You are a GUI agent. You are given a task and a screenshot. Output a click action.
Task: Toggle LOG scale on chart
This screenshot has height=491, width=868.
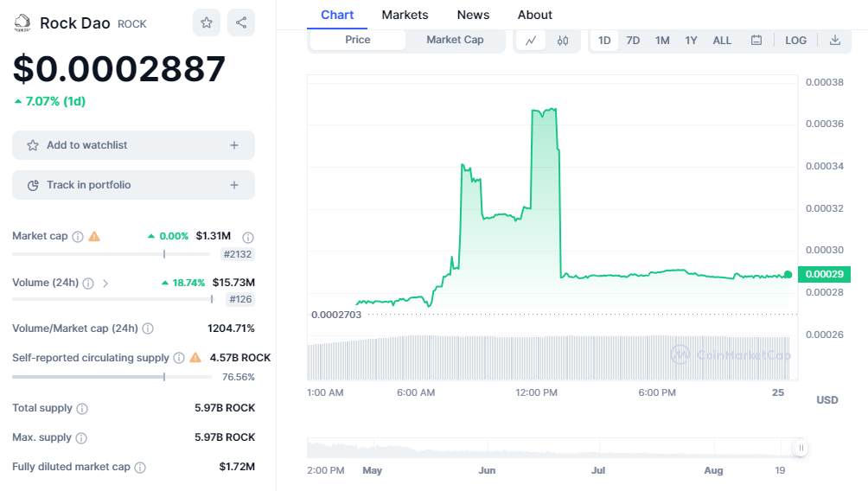(x=795, y=41)
